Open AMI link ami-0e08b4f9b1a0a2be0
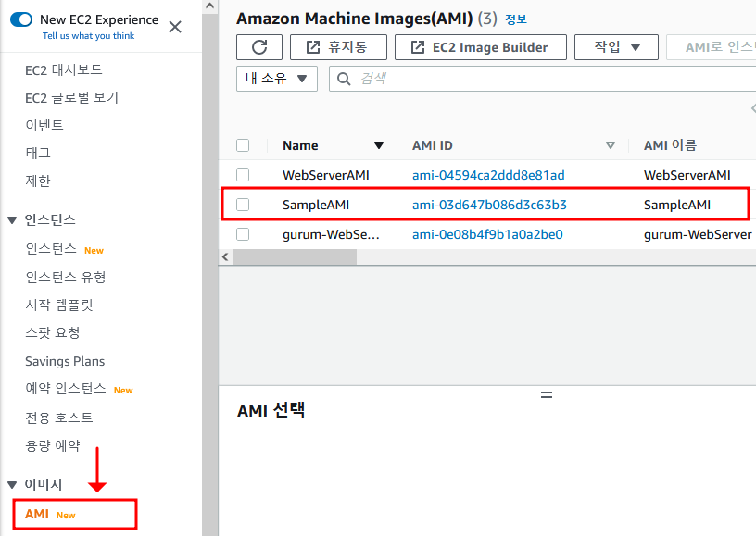 487,234
